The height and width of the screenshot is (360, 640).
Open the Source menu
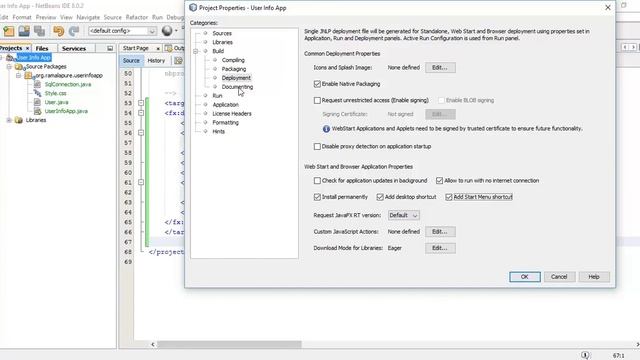113,17
